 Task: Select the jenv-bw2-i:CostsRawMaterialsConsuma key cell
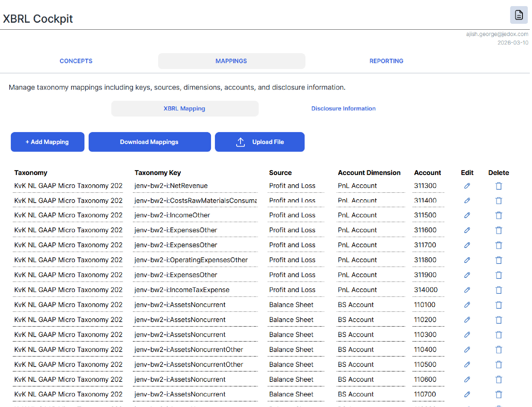pos(196,200)
